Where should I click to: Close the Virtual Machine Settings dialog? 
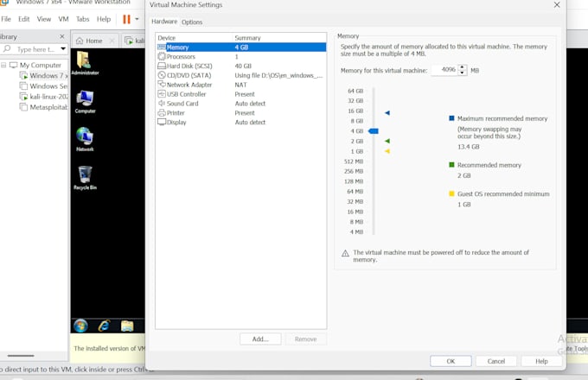point(557,5)
